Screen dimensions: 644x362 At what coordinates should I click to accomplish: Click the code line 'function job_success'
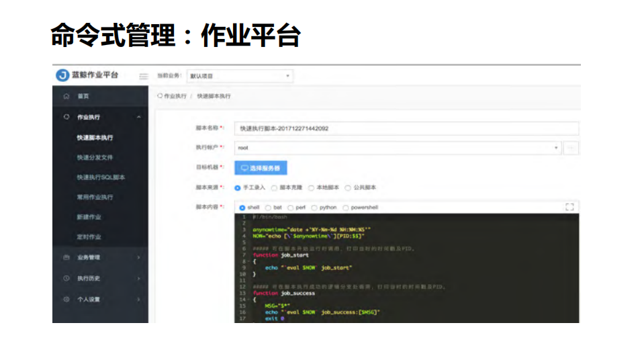(284, 293)
